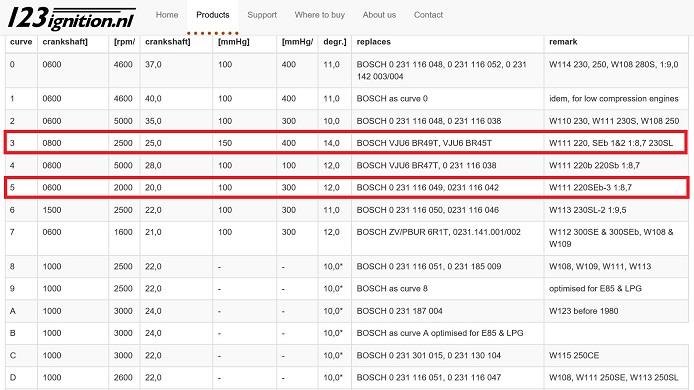
Task: Click the 1500 value in curve 6 row
Action: 52,210
